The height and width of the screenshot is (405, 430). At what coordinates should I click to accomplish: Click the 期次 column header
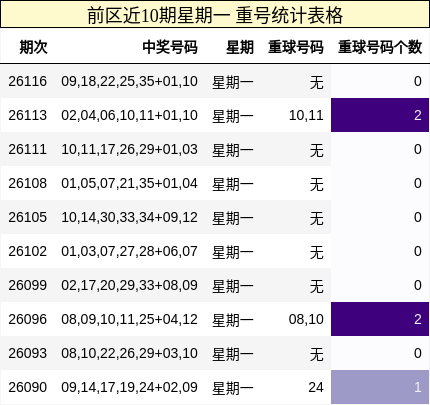click(x=33, y=47)
